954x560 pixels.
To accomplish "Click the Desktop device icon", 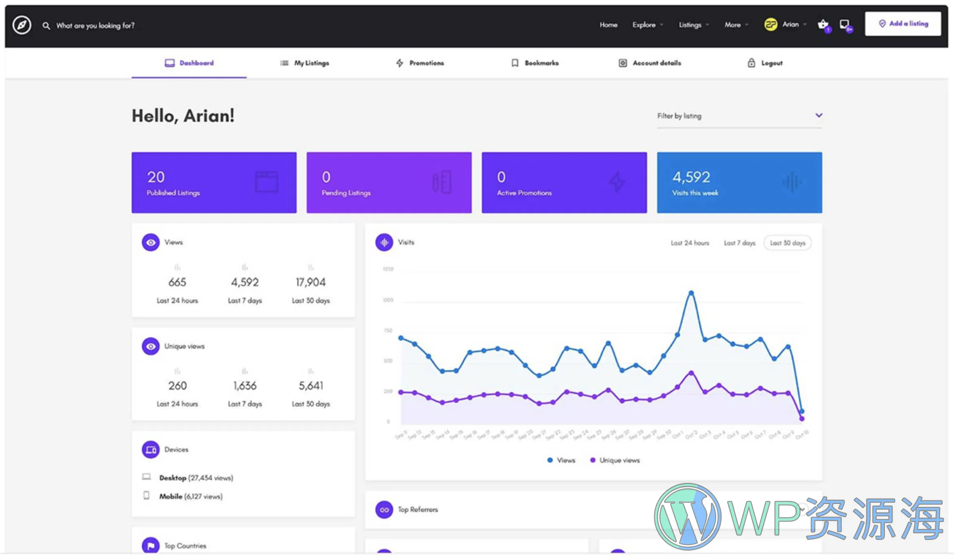I will 146,477.
